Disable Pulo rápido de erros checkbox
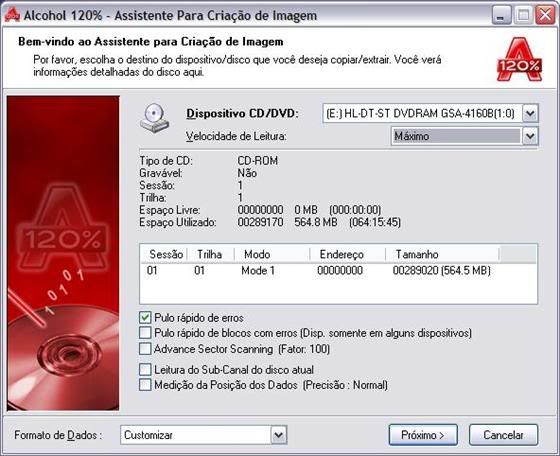The image size is (560, 456). pyautogui.click(x=145, y=317)
